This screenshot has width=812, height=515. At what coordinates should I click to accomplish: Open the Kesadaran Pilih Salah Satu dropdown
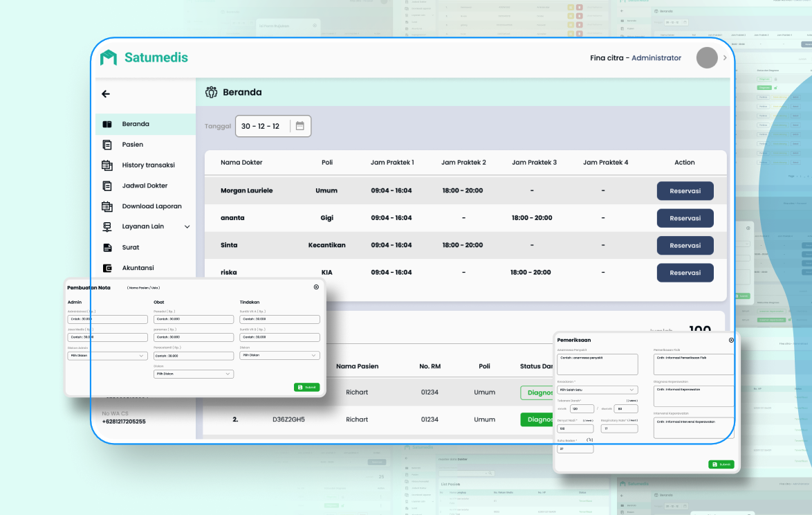(597, 390)
